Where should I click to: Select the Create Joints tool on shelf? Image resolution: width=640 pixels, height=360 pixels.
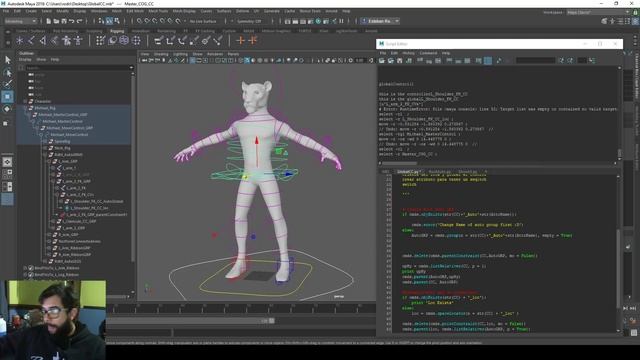coord(31,40)
